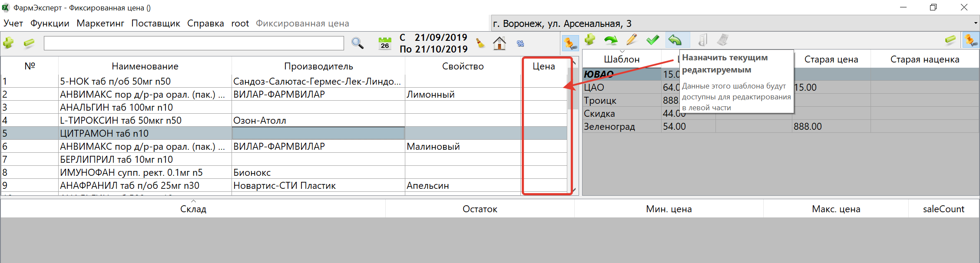Click the green minus icon in left toolbar
980x263 pixels.
[29, 43]
